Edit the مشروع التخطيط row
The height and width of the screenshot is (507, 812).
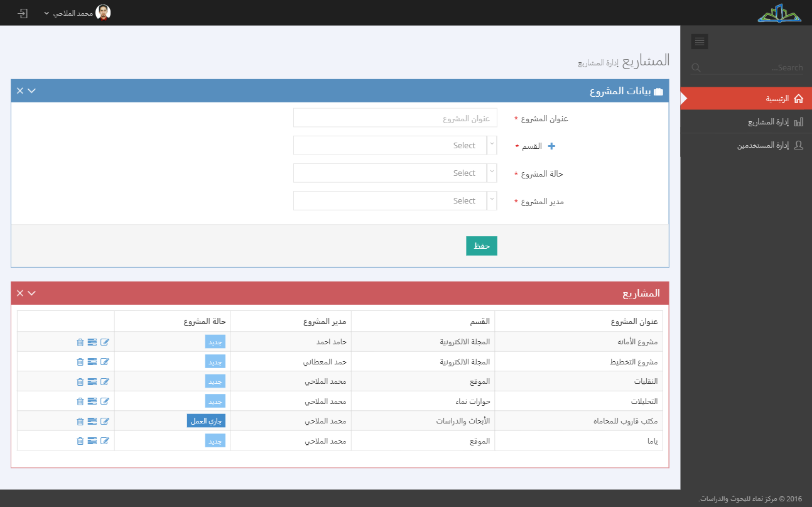105,362
